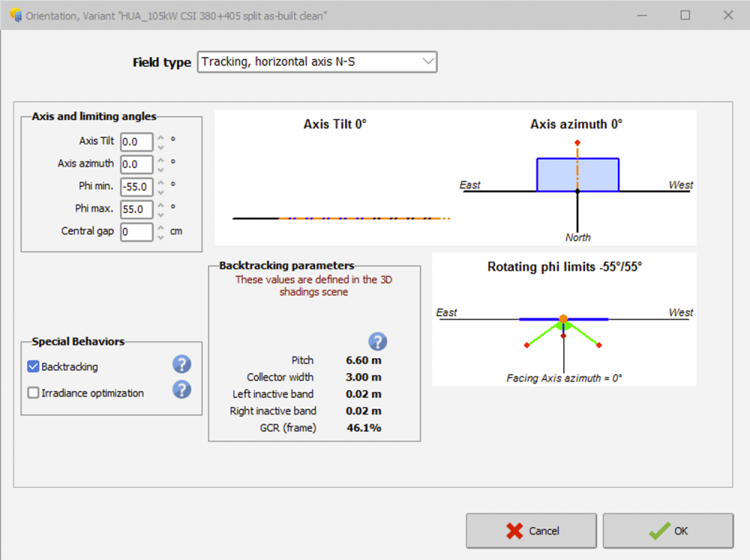
Task: Decrease Axis azimuth with down arrow
Action: coord(160,169)
